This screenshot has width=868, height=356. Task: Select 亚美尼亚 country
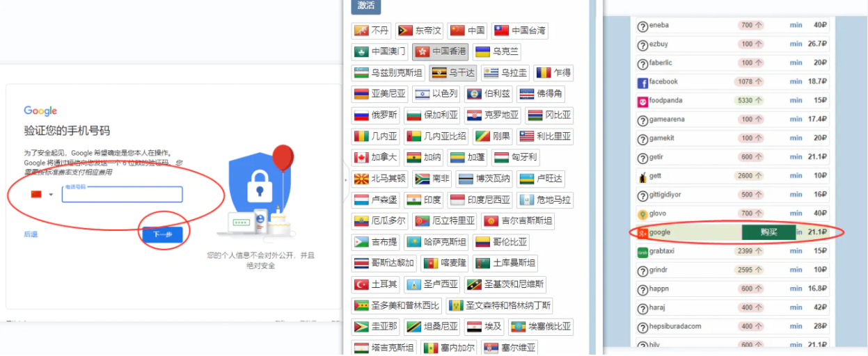coord(380,94)
